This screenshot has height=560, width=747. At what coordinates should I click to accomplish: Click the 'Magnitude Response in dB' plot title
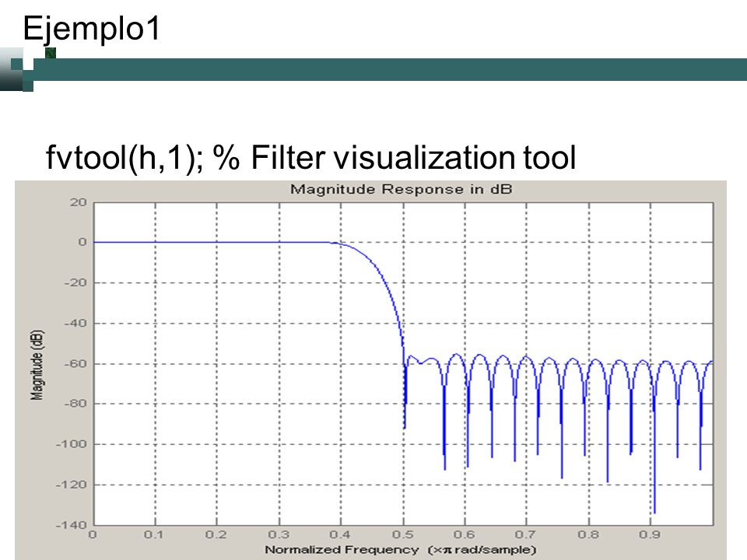tap(402, 189)
